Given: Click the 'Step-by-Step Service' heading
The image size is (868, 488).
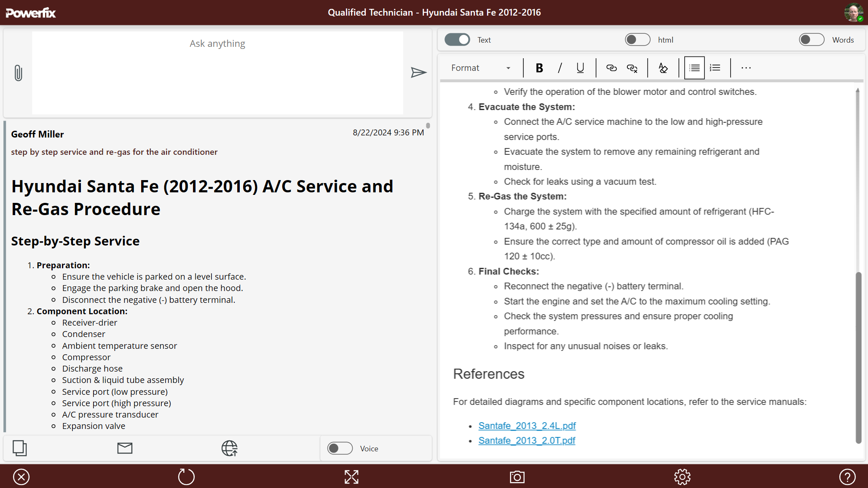Looking at the screenshot, I should 75,241.
